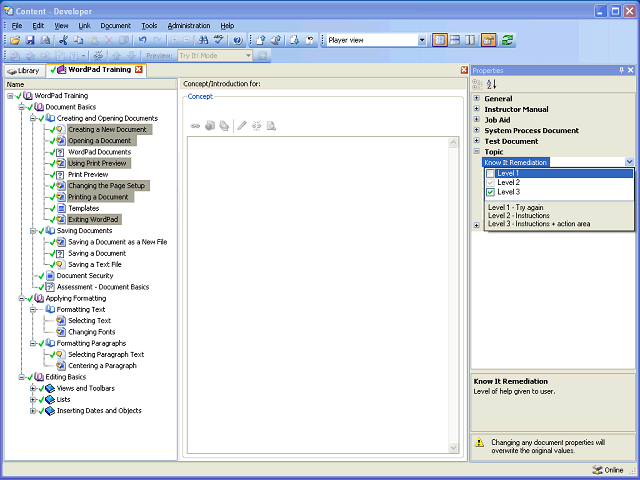Collapse the Topic property category
Screen dimensions: 640x480
click(476, 151)
